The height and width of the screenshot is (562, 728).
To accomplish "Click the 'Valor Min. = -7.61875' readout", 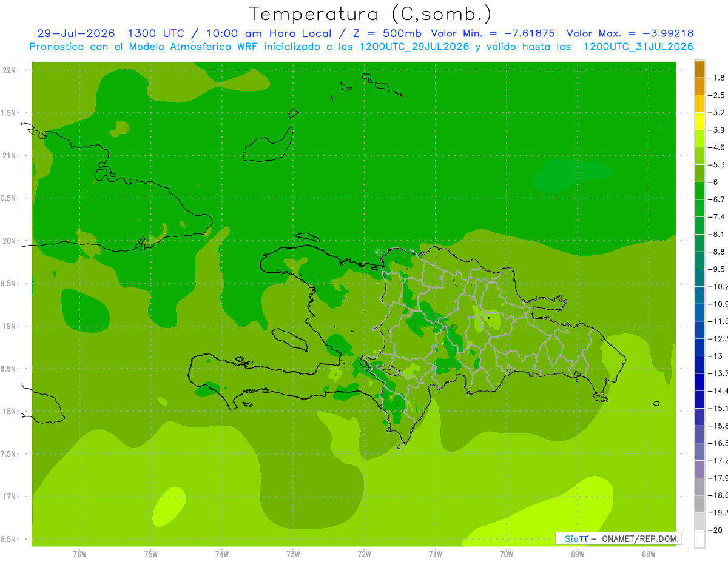I will point(493,33).
